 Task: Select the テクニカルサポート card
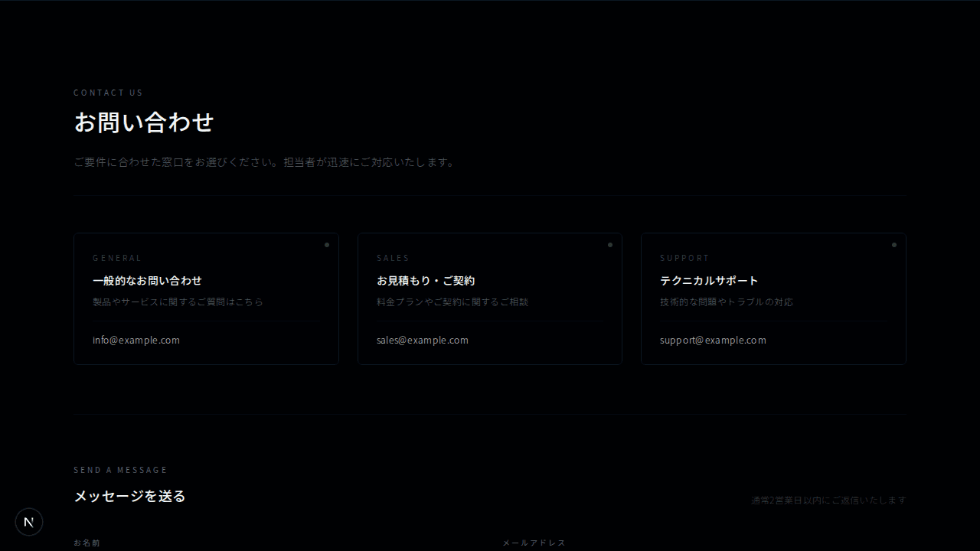(x=773, y=298)
